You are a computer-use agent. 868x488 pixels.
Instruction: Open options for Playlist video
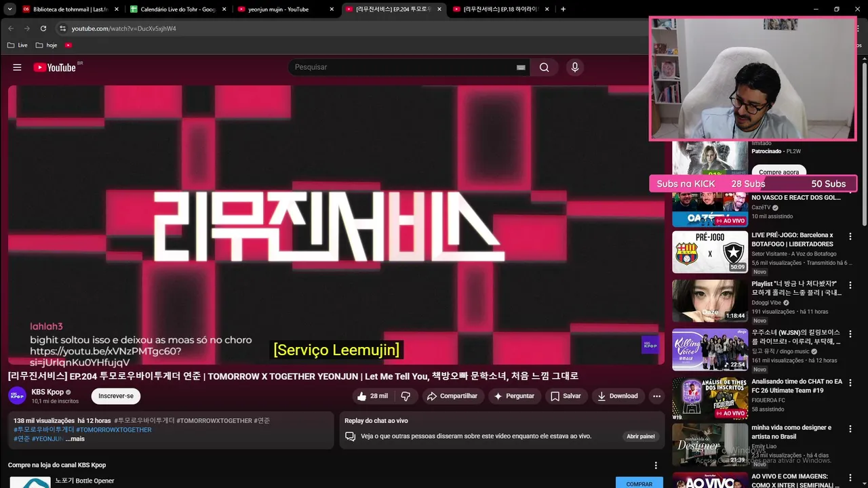[850, 285]
